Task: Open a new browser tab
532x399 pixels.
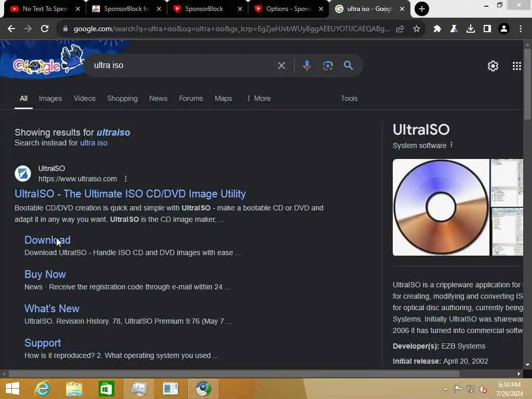Action: coord(422,9)
